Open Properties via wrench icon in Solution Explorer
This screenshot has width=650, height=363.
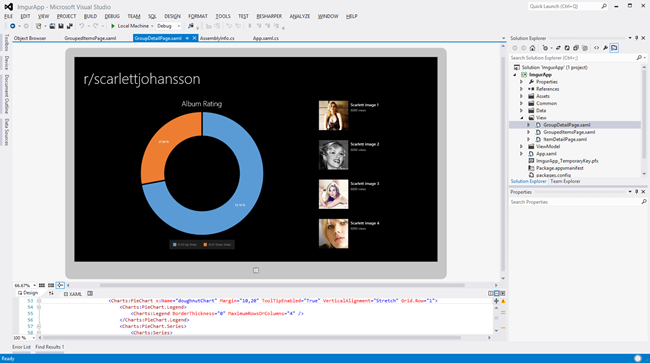605,48
